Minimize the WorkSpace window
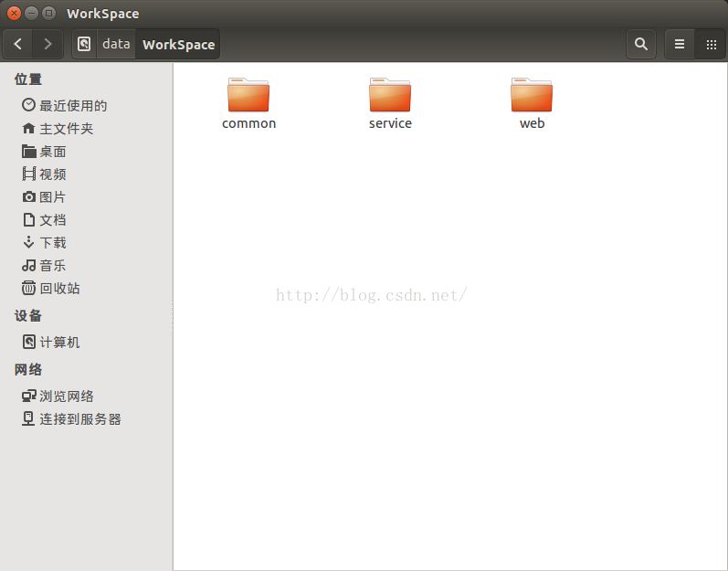 pos(31,13)
